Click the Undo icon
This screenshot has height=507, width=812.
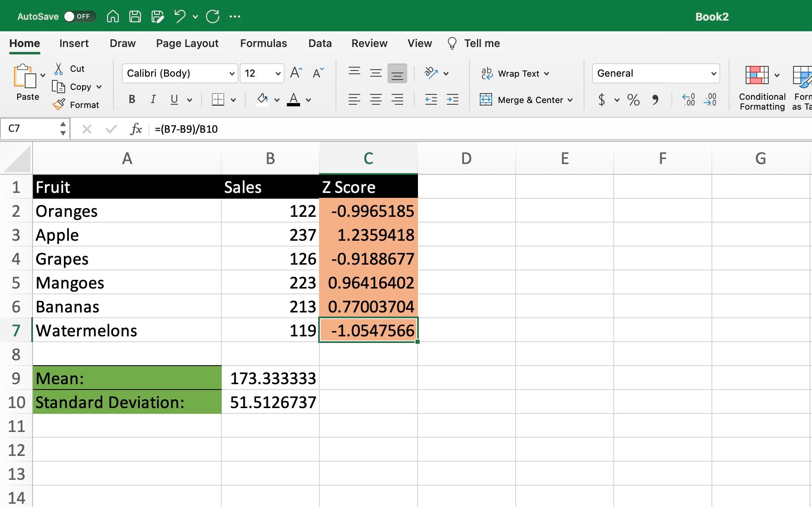[x=181, y=16]
